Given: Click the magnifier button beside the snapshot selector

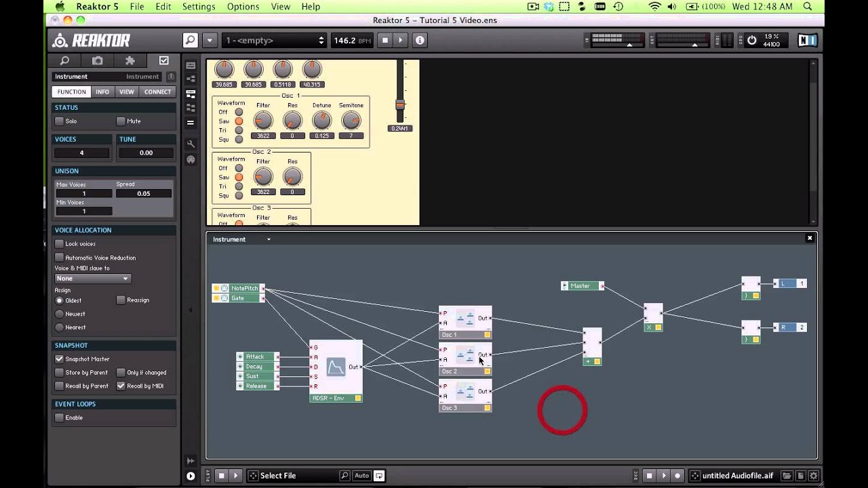Looking at the screenshot, I should tap(191, 40).
